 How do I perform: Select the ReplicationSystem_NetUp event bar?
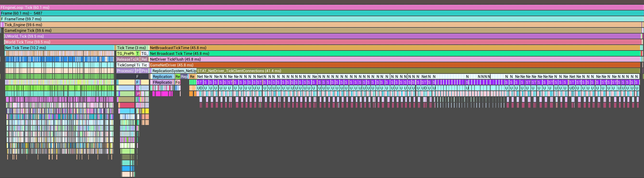(174, 71)
